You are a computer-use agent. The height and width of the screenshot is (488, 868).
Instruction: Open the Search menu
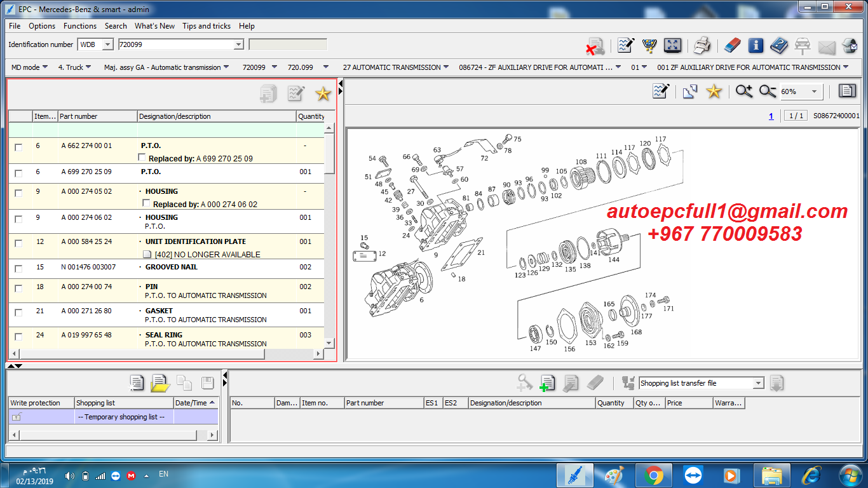[x=116, y=26]
